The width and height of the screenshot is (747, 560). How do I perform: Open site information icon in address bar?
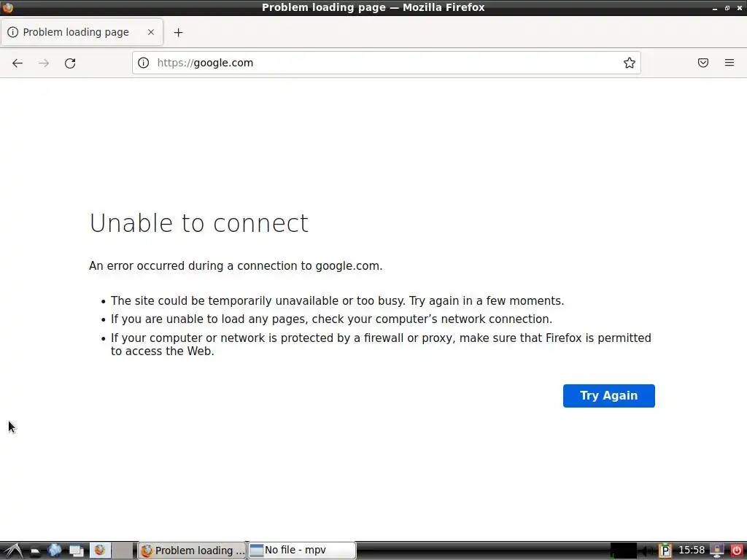point(144,63)
